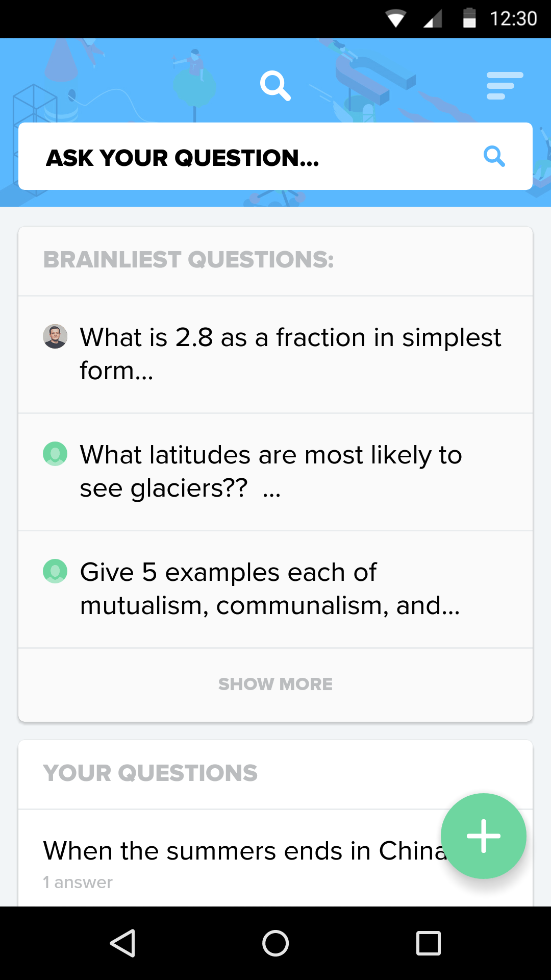Tap the Your Questions section header

(x=151, y=773)
